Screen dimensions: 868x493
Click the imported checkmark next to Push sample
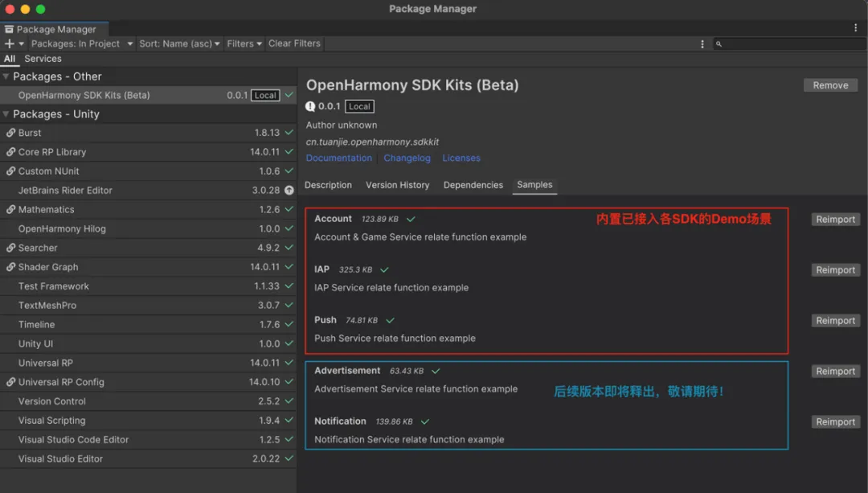(391, 320)
